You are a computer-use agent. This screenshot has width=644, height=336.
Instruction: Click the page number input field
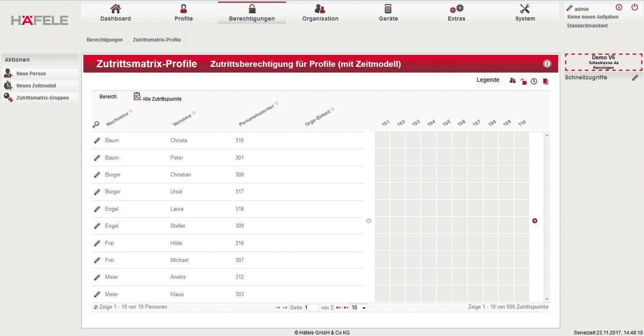[x=311, y=307]
